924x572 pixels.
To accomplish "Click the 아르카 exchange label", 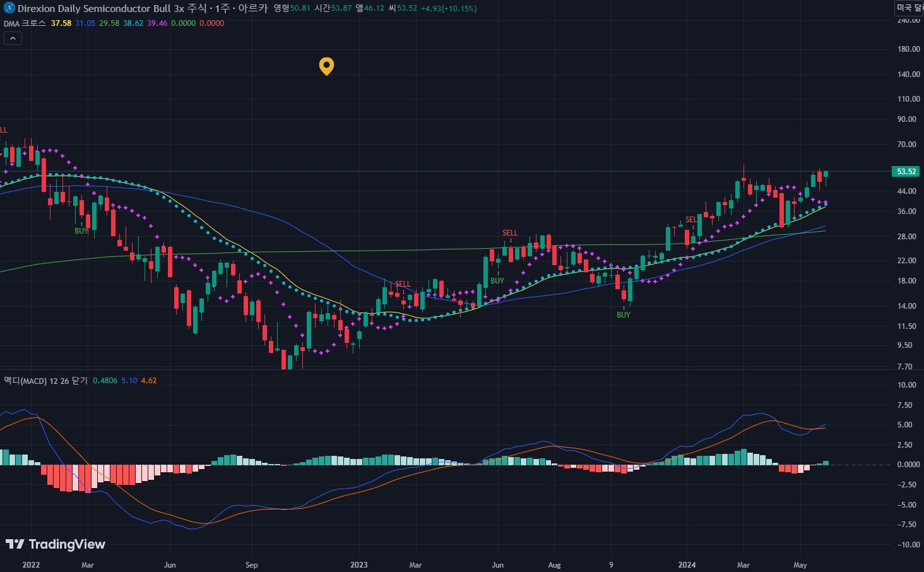I will click(x=252, y=8).
